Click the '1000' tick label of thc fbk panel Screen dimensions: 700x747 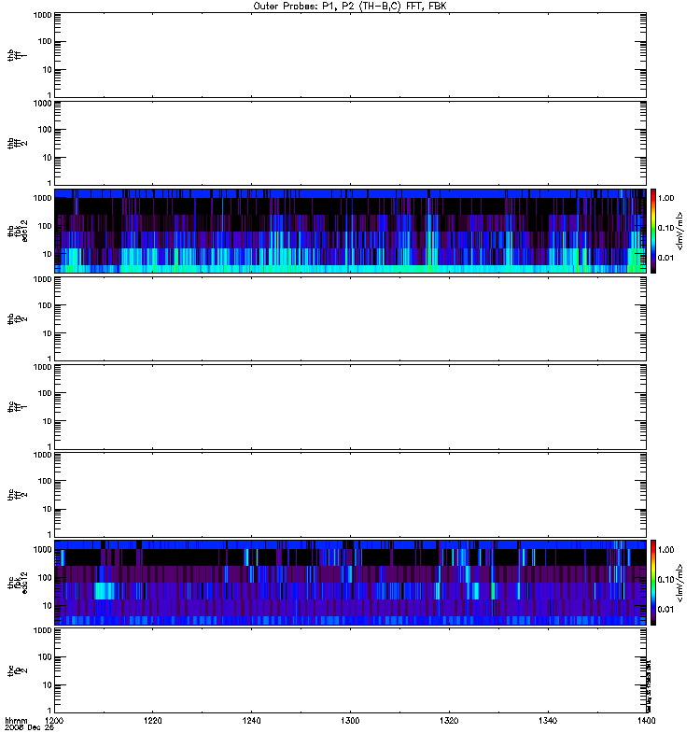(x=42, y=550)
